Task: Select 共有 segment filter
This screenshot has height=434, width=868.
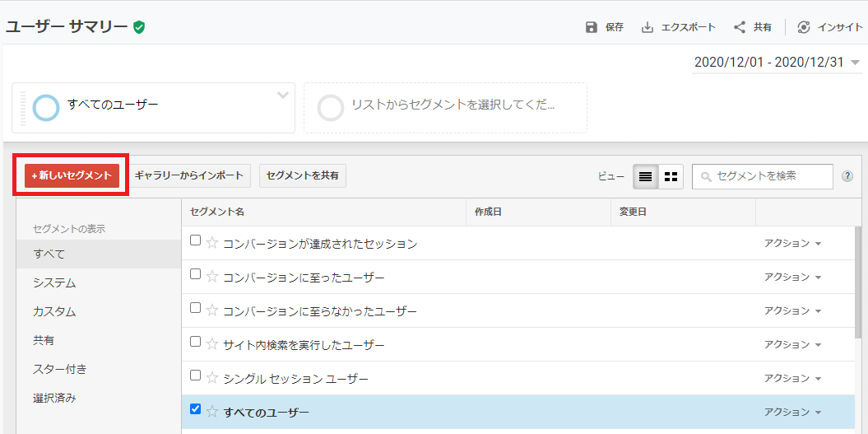Action: point(99,340)
